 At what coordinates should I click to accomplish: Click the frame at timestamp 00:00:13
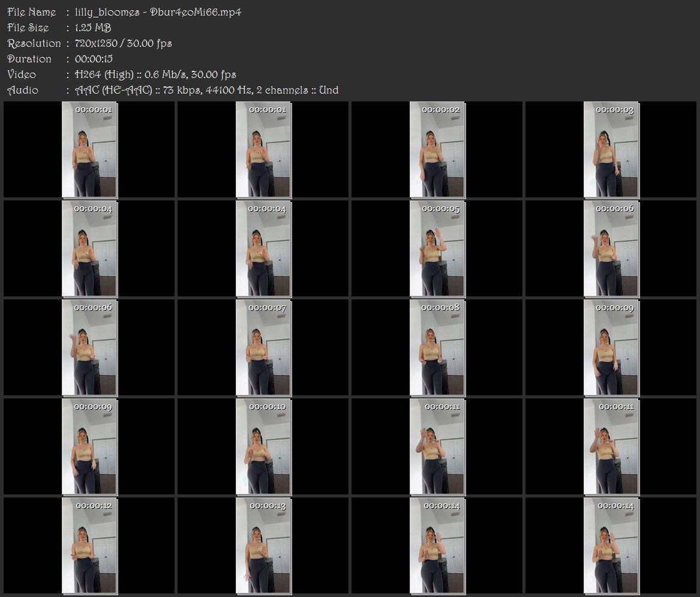[x=263, y=546]
